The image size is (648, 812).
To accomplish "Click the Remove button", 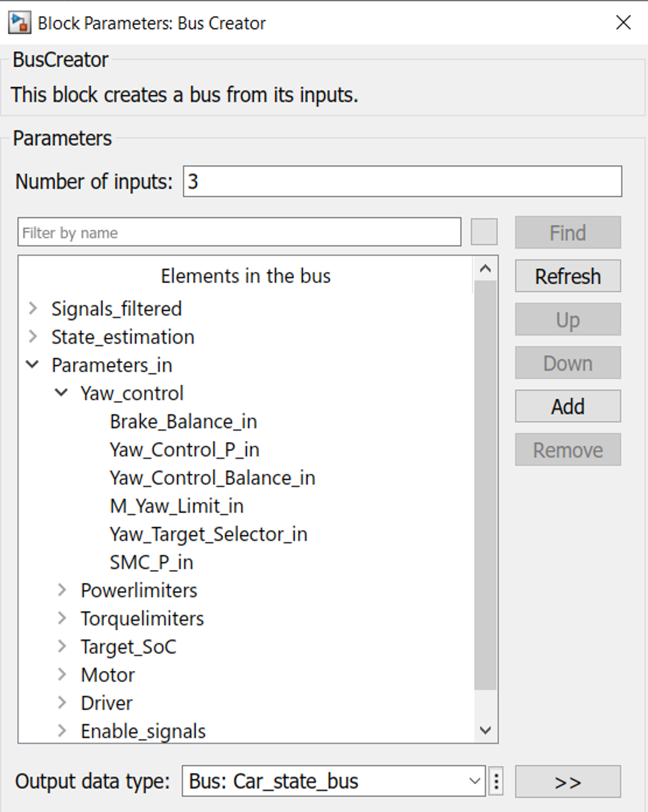I will click(x=568, y=450).
